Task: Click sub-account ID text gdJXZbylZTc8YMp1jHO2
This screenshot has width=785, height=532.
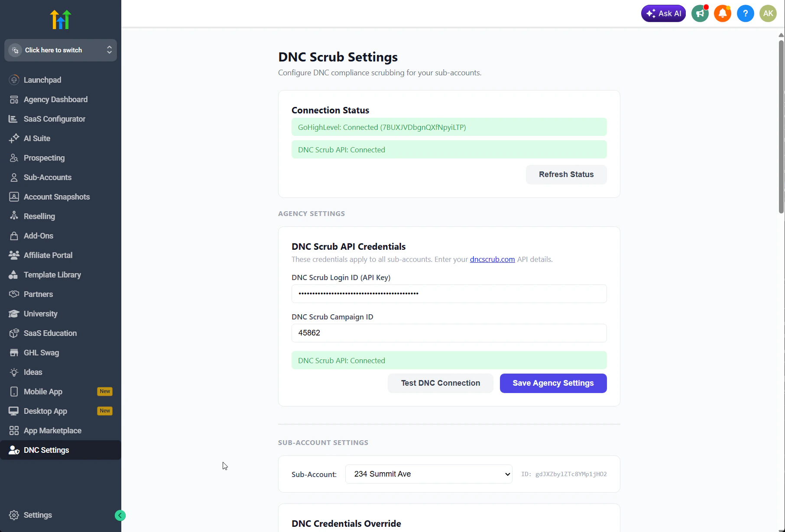Action: click(571, 474)
